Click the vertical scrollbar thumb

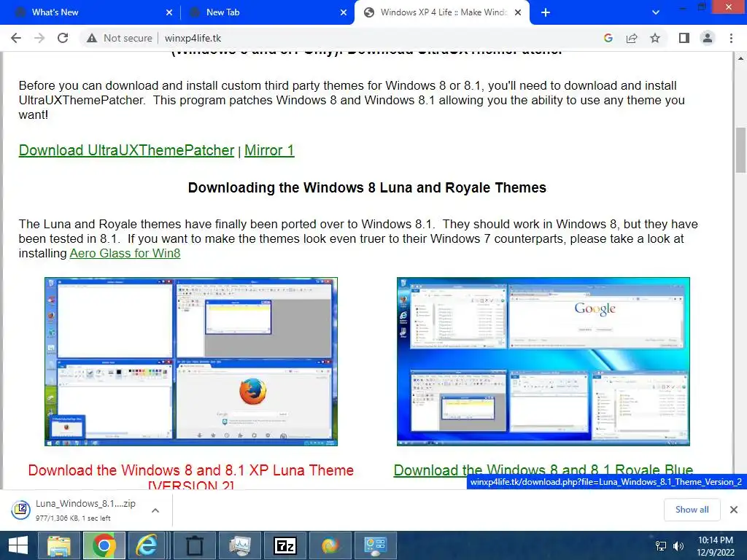[x=741, y=150]
